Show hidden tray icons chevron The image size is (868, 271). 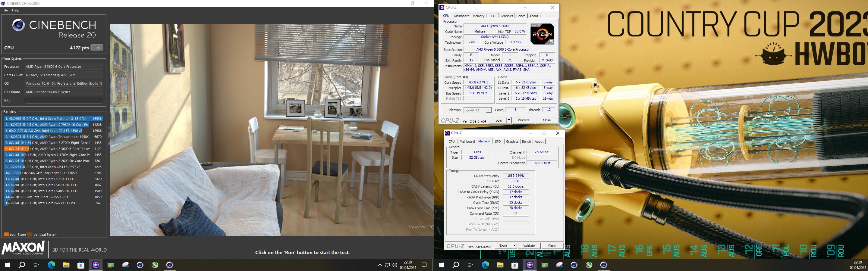(x=380, y=265)
